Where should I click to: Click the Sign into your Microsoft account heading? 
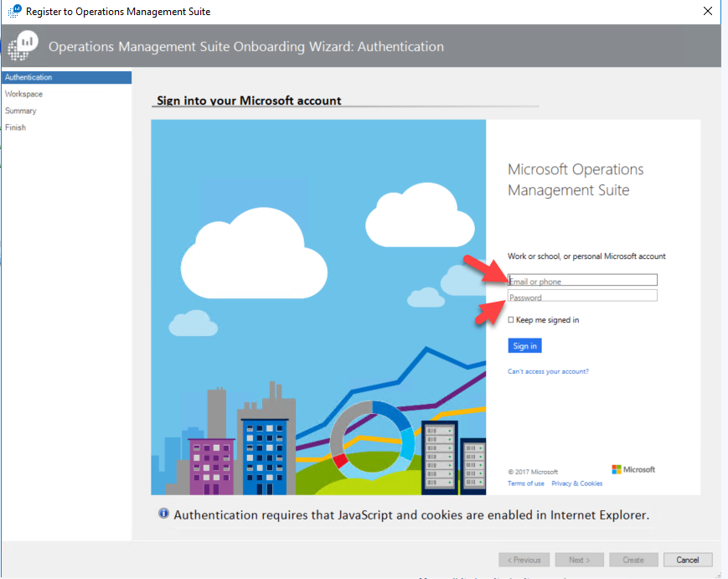[249, 101]
